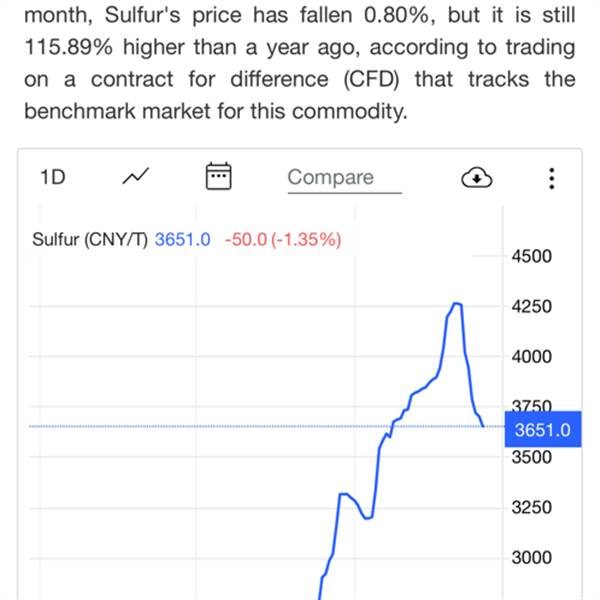The image size is (600, 600).
Task: Click the 3000 axis label
Action: coord(531,557)
